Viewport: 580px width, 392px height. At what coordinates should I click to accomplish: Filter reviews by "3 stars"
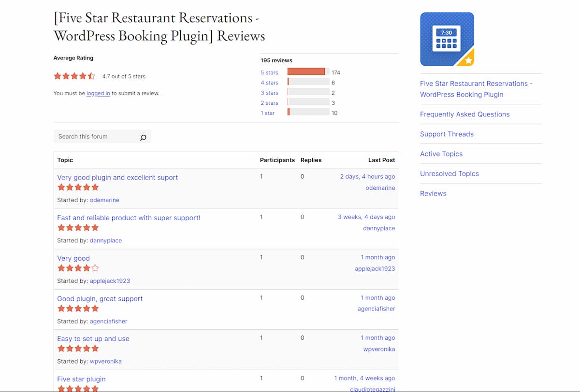pos(270,93)
